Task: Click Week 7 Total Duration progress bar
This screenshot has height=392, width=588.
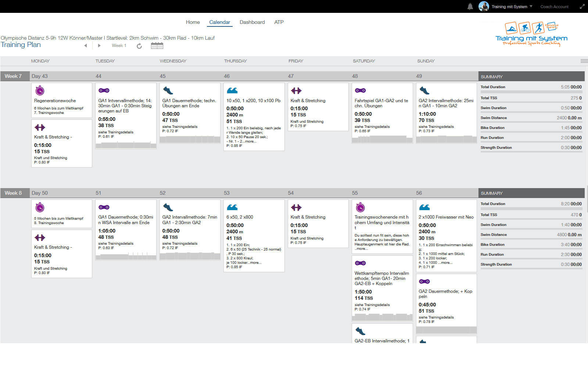Action: 531,92
